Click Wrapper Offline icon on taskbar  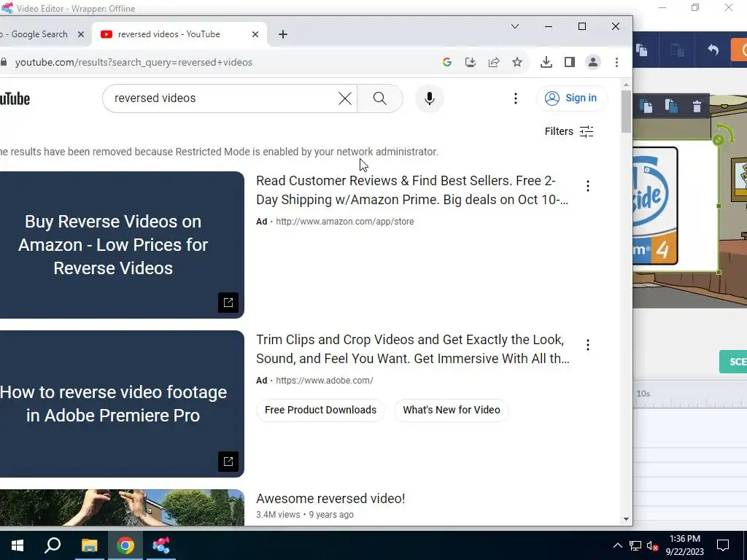point(161,545)
